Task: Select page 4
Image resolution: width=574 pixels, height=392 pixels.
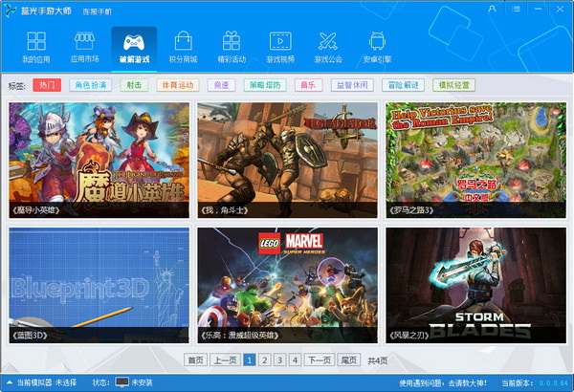Action: click(295, 360)
